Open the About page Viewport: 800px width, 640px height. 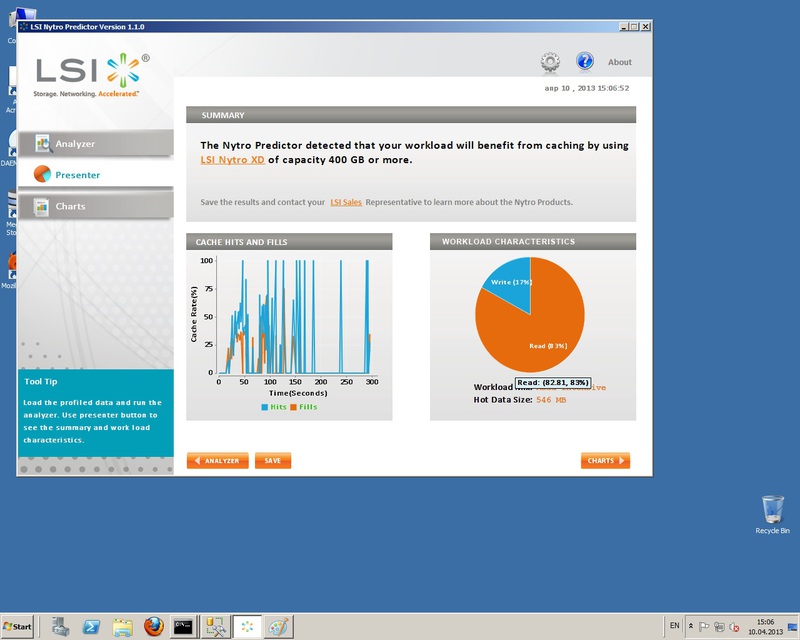(x=619, y=62)
